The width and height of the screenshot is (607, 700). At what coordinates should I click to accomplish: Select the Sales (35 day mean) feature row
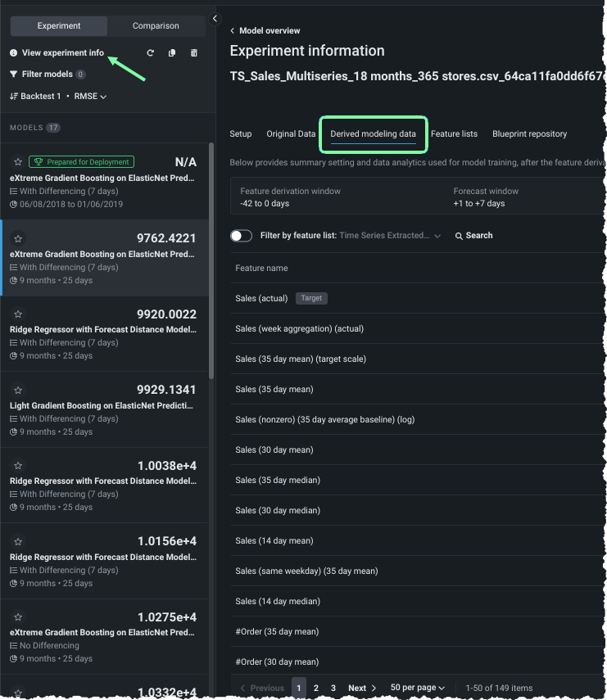coord(274,390)
